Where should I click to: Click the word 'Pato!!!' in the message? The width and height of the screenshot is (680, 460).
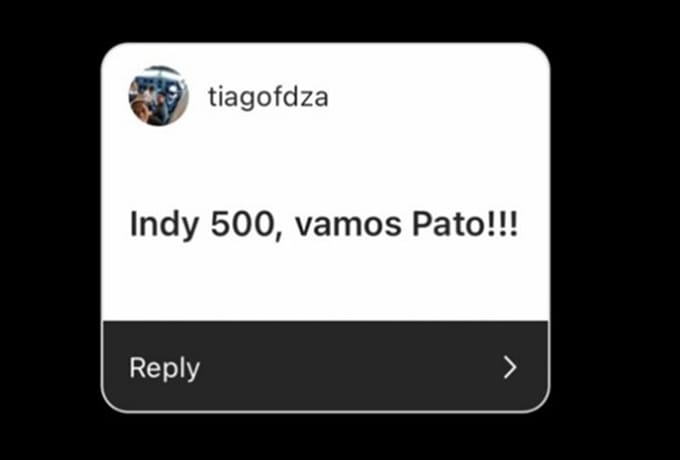tap(465, 225)
